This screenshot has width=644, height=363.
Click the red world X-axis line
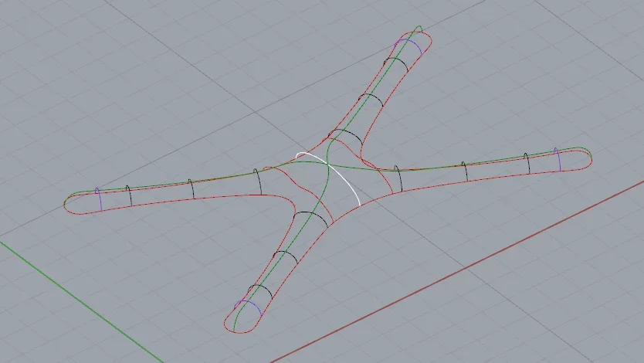click(x=463, y=269)
